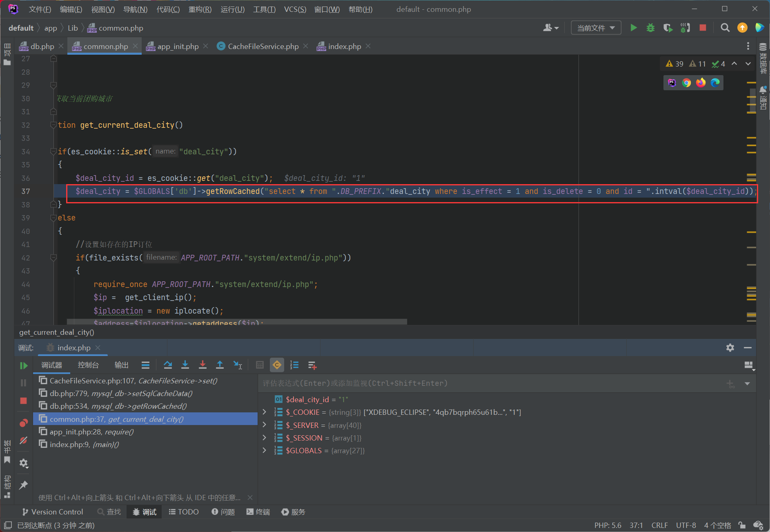Viewport: 770px width, 532px height.
Task: Click the Search Everywhere magnifier icon
Action: click(725, 28)
